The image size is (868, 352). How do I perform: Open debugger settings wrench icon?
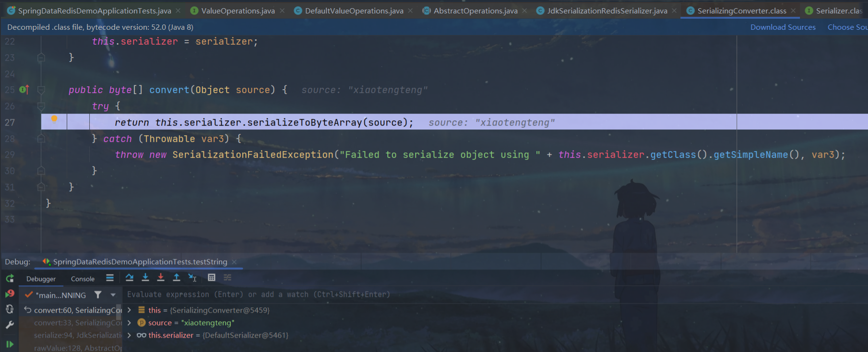tap(10, 325)
